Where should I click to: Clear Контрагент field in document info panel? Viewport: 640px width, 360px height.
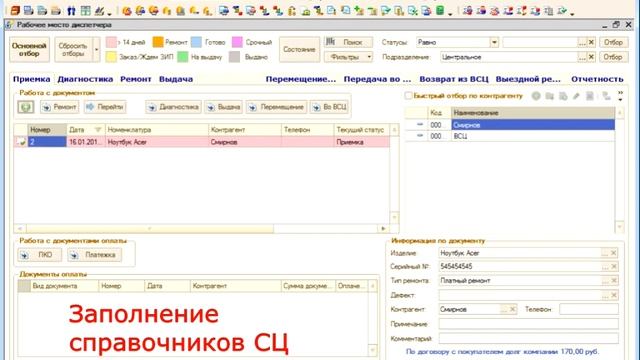click(x=513, y=309)
